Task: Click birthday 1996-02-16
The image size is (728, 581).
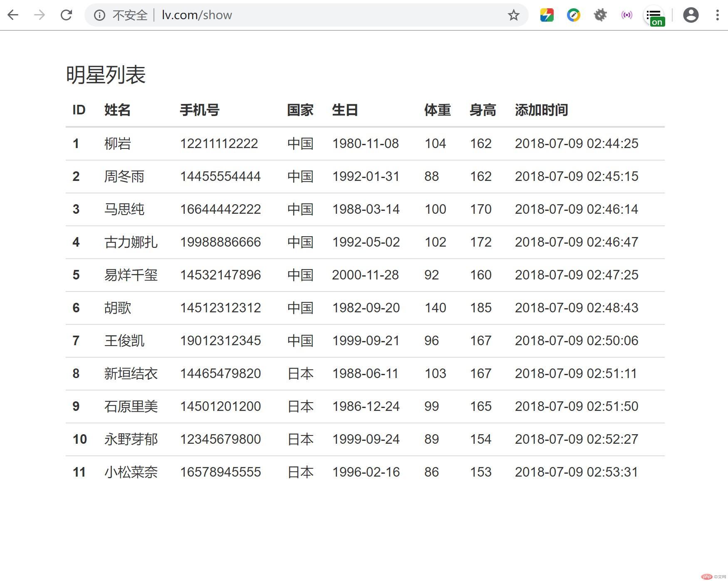Action: [x=366, y=472]
